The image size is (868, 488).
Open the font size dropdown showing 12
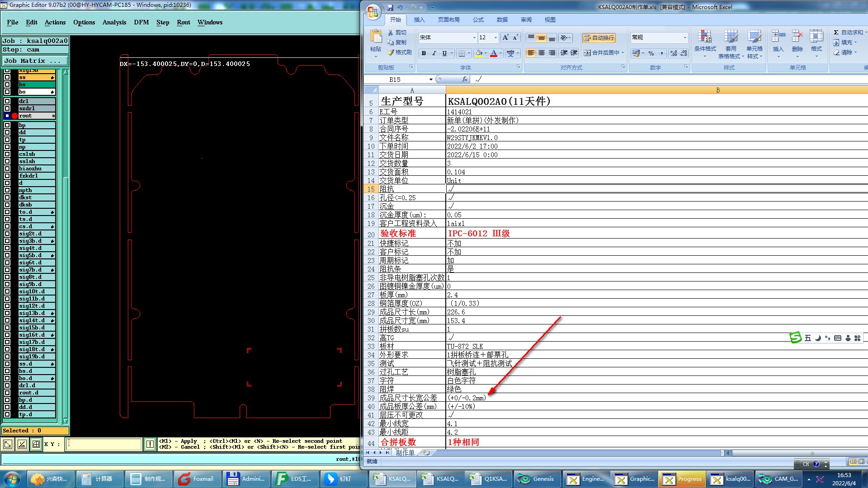(x=495, y=38)
